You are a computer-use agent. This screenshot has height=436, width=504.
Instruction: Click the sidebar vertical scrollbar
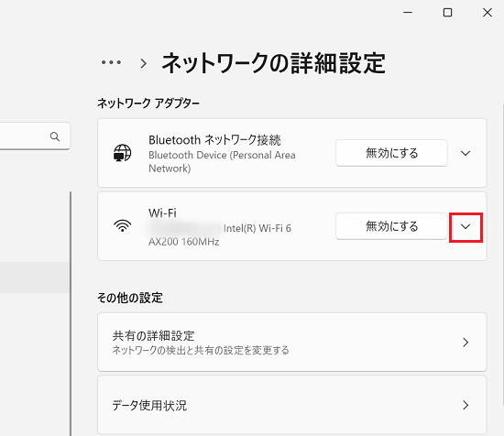[x=71, y=313]
